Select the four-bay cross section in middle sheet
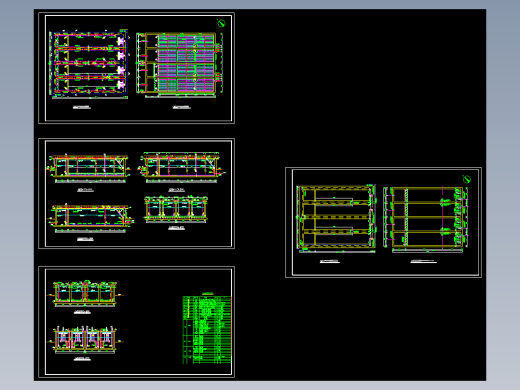 176,209
